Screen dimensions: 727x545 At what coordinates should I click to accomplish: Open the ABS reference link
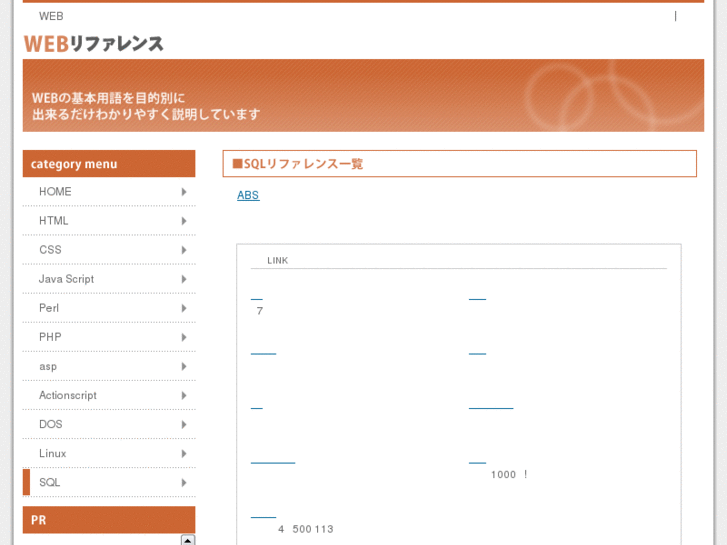(x=248, y=195)
